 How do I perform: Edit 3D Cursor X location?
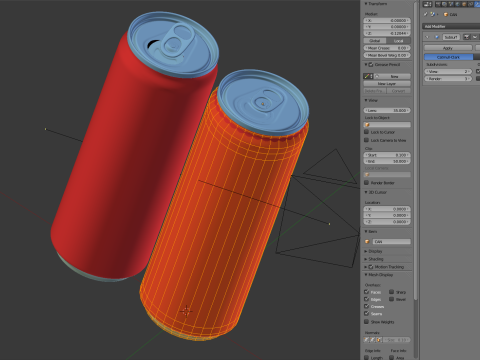tap(387, 209)
